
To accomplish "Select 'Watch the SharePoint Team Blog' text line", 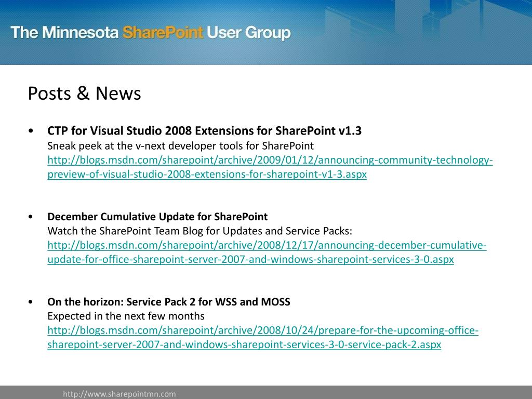I will click(x=200, y=231).
